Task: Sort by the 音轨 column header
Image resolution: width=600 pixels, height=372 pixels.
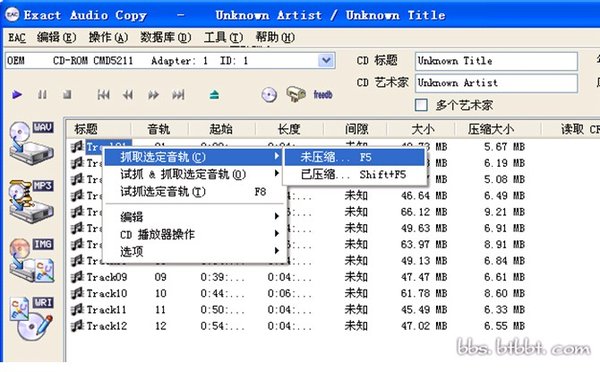Action: [160, 129]
